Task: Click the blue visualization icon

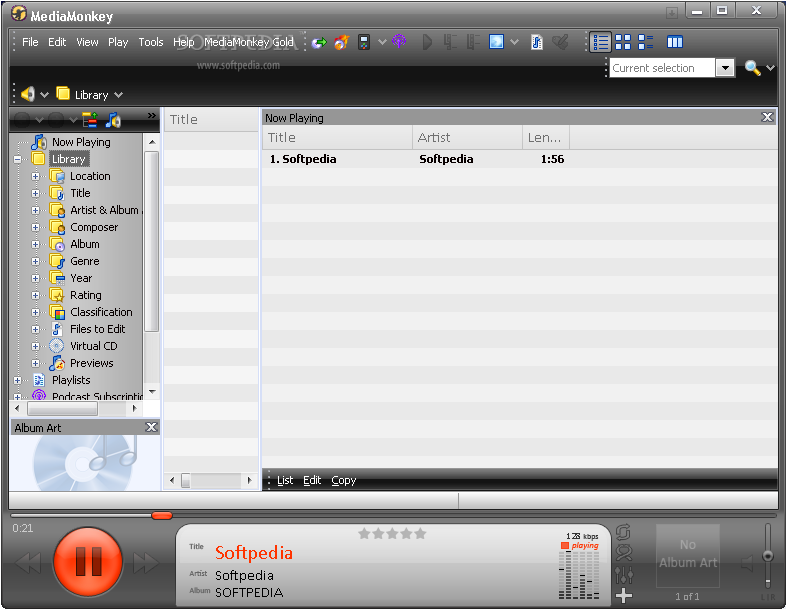Action: coord(496,42)
